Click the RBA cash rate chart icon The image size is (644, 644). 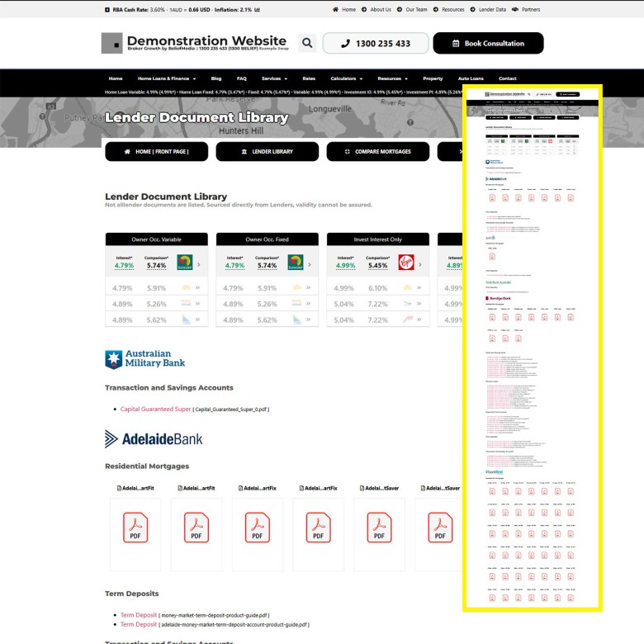tap(257, 9)
